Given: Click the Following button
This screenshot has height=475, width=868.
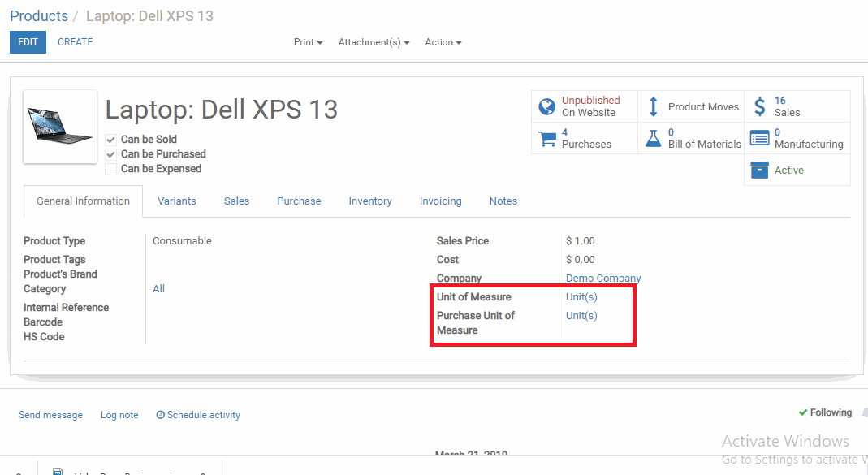Looking at the screenshot, I should 825,412.
